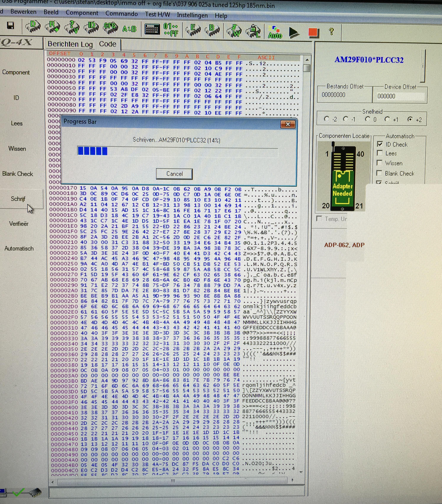
Task: Switch to the Berichten Log tab
Action: (70, 44)
